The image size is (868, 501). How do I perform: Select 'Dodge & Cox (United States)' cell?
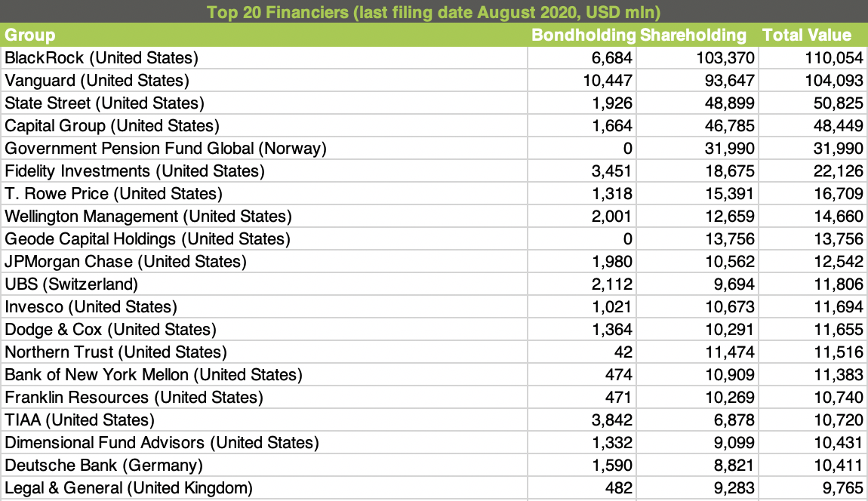tap(264, 330)
